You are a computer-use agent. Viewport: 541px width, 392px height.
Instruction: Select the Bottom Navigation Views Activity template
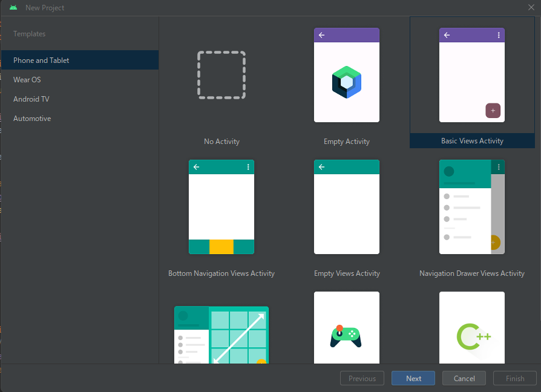click(x=221, y=206)
